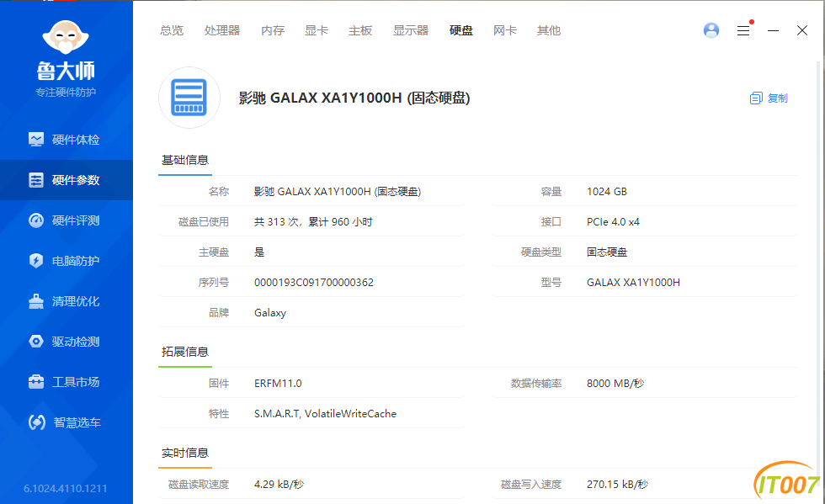This screenshot has height=504, width=825.
Task: Click the 硬盘类型 value 固态硬盘
Action: (x=607, y=252)
